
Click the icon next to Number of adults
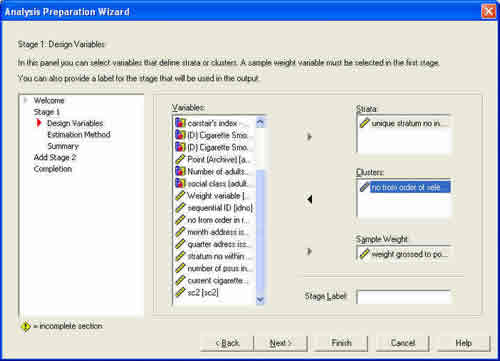(180, 171)
